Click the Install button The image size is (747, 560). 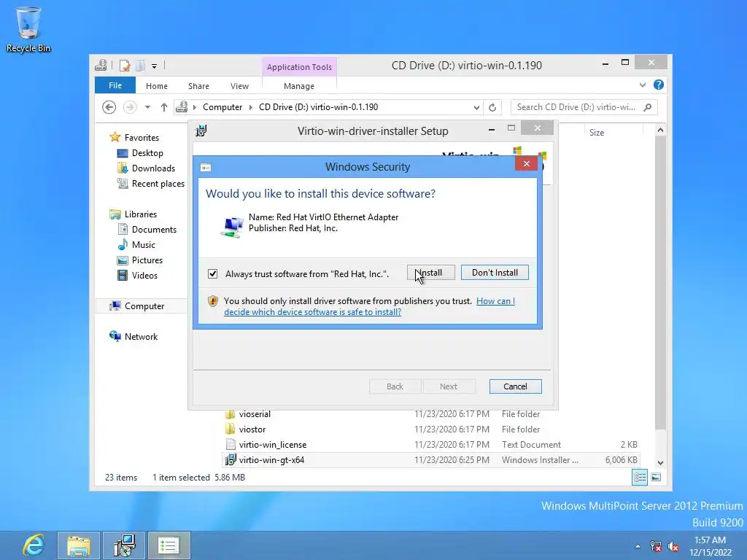click(x=430, y=273)
